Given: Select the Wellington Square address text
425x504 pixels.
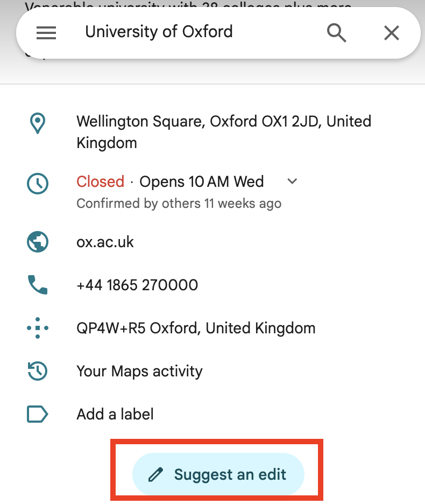Looking at the screenshot, I should pyautogui.click(x=224, y=132).
